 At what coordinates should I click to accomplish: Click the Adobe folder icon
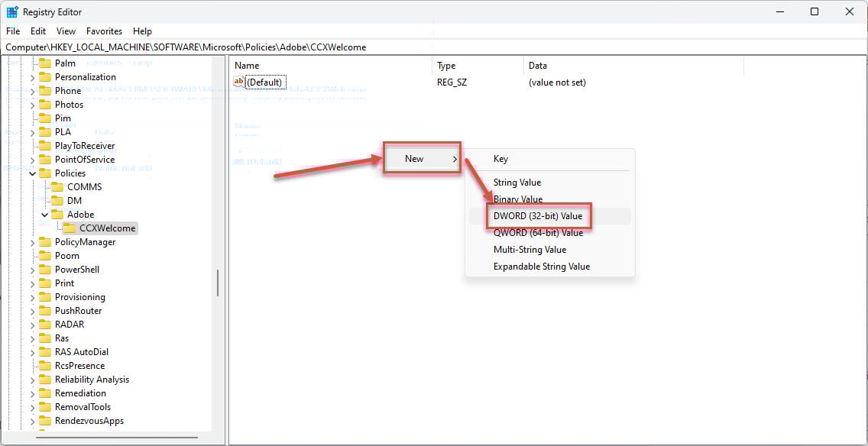coord(57,214)
